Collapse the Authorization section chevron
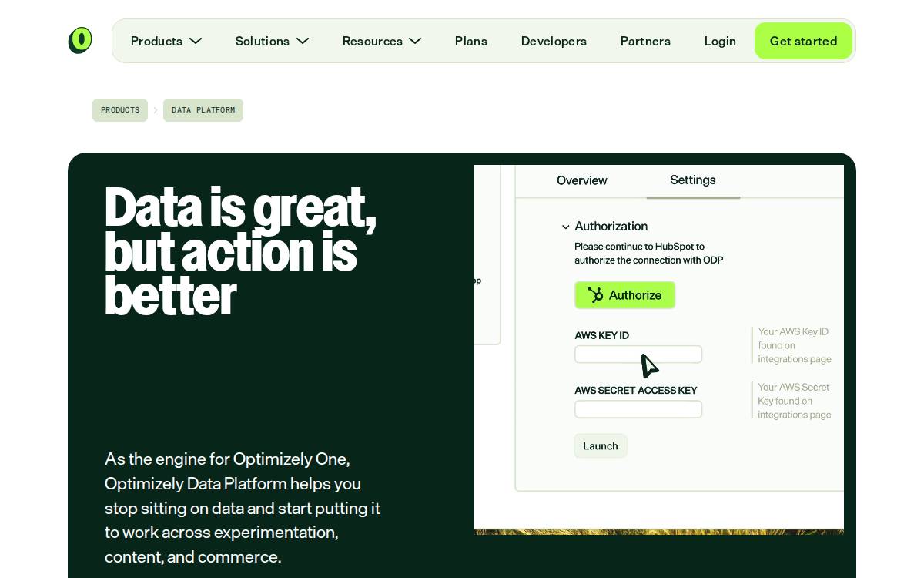Viewport: 924px width, 578px height. point(566,227)
